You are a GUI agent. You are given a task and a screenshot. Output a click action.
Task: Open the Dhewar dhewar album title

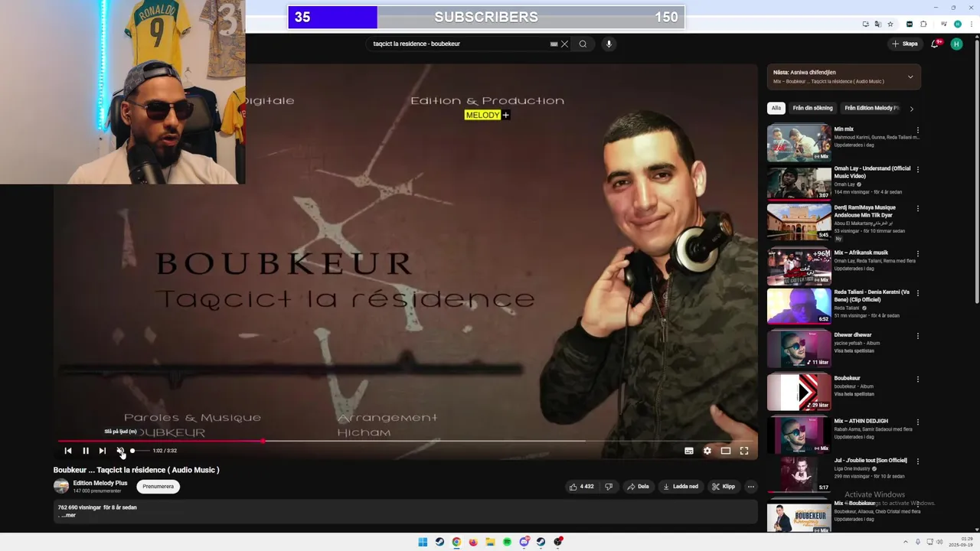853,335
